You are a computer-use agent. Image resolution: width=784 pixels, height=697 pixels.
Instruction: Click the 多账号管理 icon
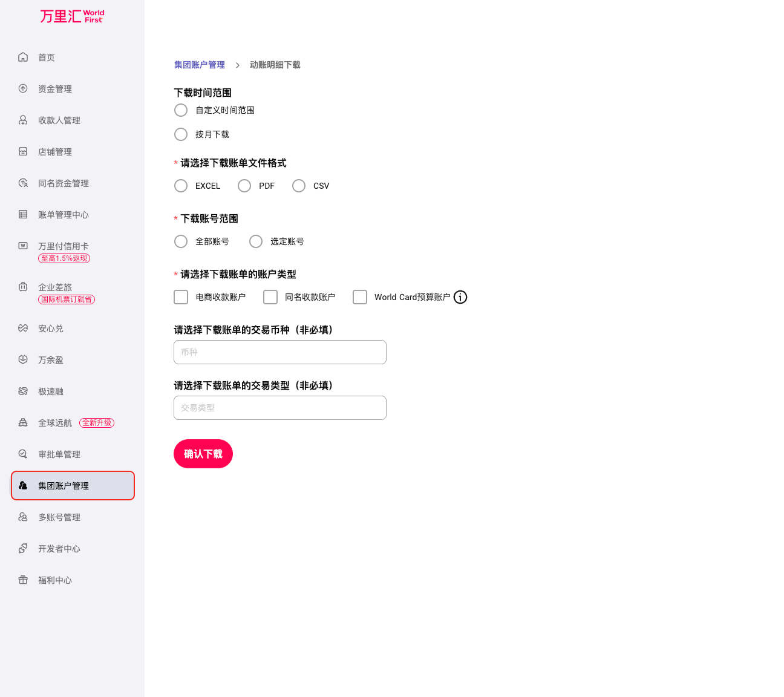pyautogui.click(x=23, y=517)
